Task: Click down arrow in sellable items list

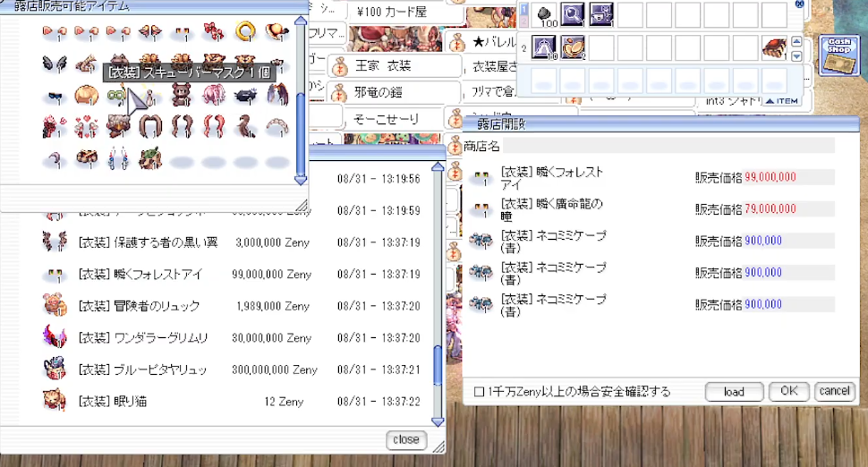Action: click(301, 180)
